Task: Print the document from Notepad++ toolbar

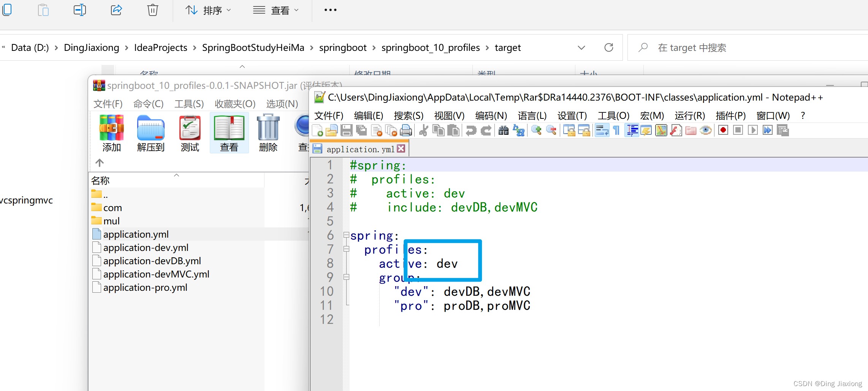Action: click(x=406, y=131)
